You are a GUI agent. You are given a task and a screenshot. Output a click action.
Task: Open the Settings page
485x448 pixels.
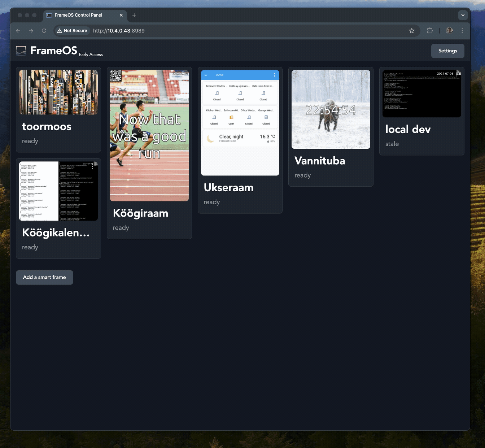(x=447, y=51)
